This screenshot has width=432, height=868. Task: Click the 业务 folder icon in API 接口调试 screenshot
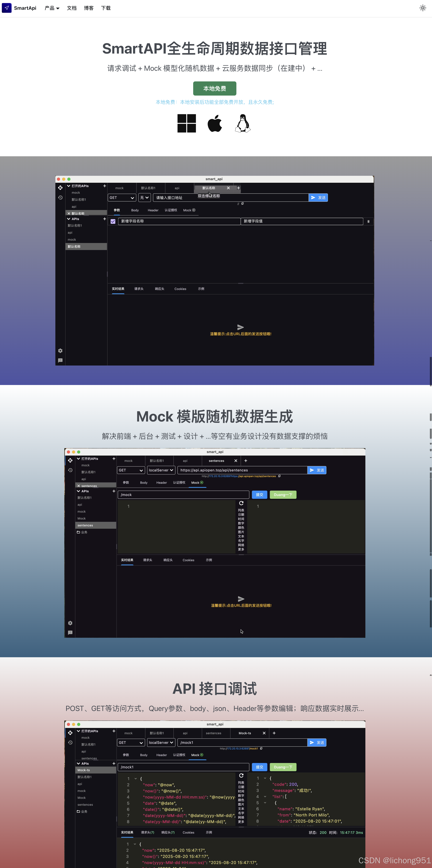(78, 811)
